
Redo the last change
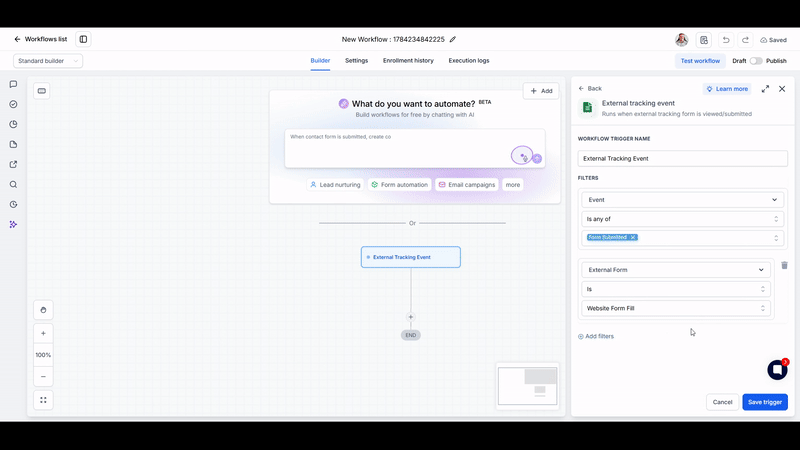[x=745, y=40]
